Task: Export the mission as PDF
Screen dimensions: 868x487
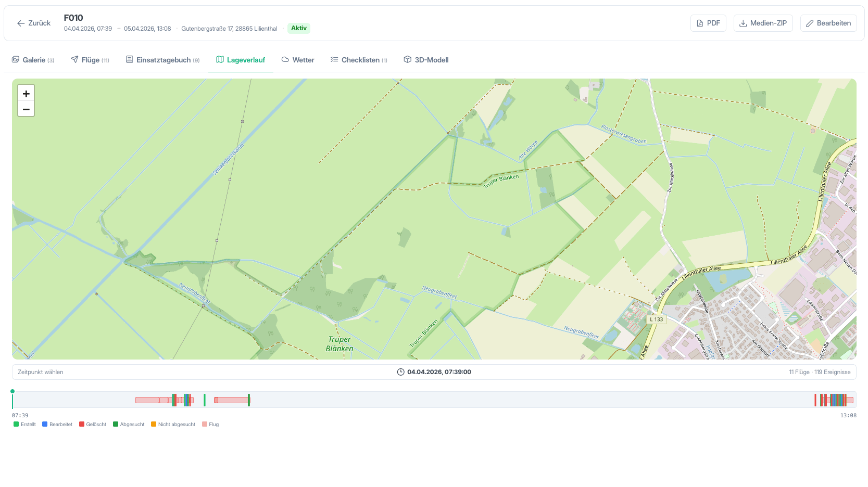Action: click(x=708, y=23)
